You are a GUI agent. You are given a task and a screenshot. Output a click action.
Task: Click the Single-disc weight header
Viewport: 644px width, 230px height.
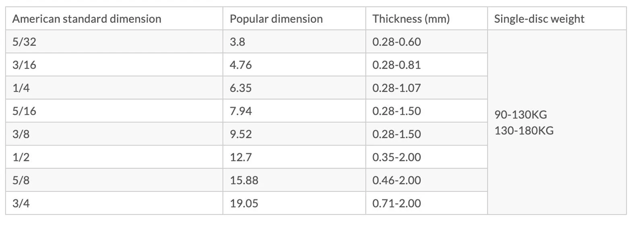(x=557, y=18)
